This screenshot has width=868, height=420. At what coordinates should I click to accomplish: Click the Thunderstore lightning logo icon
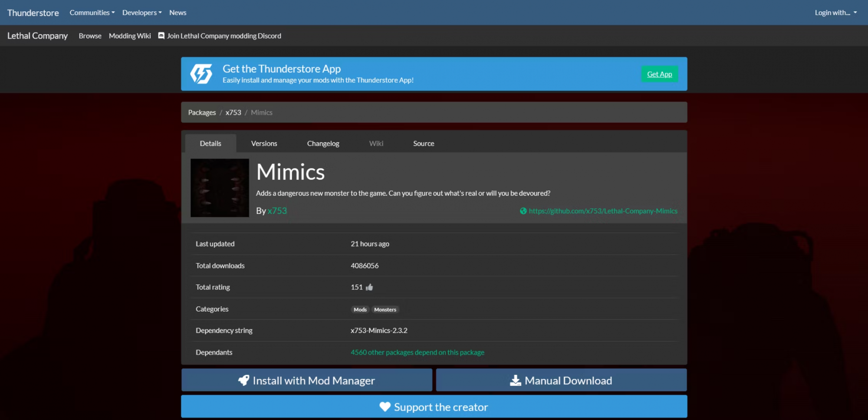click(x=201, y=74)
